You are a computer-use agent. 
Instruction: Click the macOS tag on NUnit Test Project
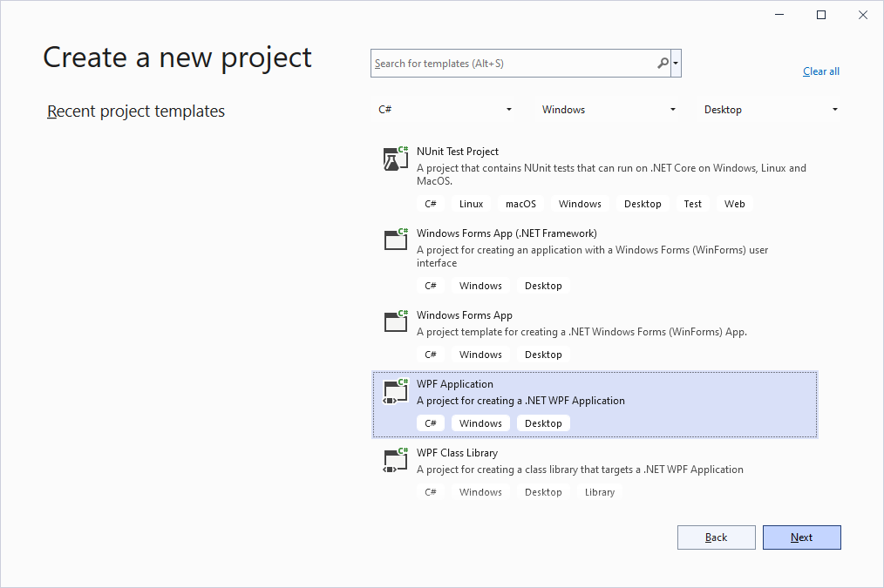pos(520,204)
